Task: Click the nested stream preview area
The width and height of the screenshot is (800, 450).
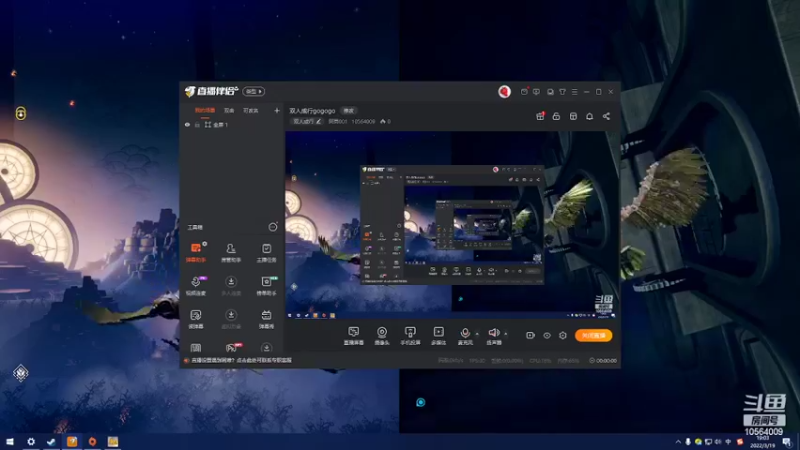Action: [x=452, y=225]
